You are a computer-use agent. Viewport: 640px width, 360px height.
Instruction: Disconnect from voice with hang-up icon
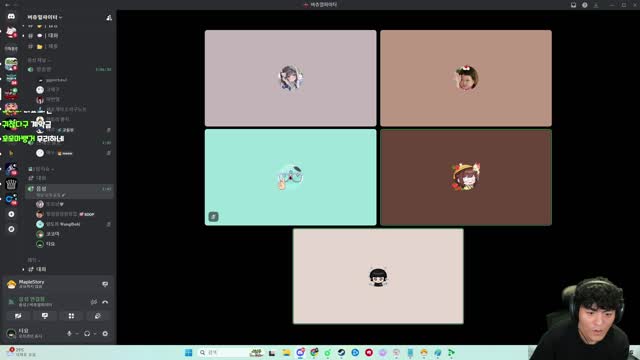[105, 302]
